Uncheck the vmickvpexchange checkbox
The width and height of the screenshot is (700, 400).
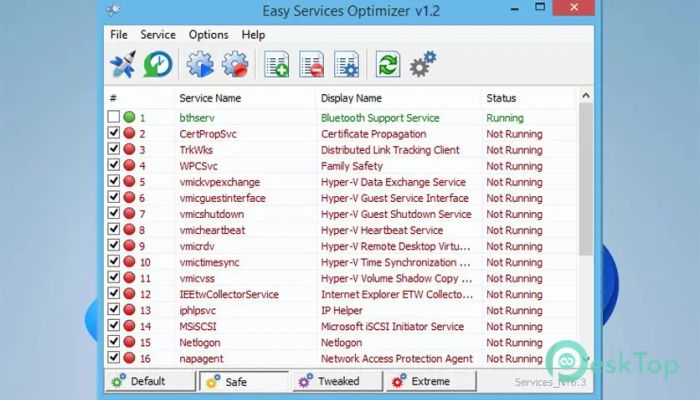coord(114,181)
